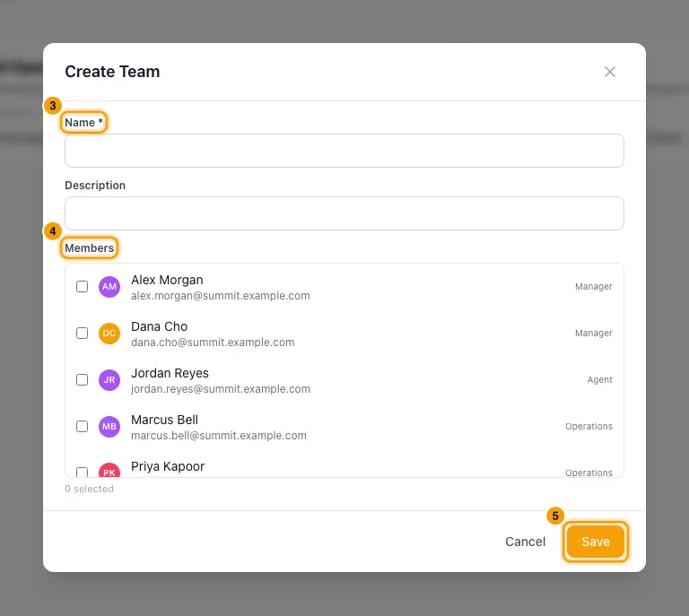Click Agent role next to Jordan Reyes
The image size is (689, 616).
point(600,380)
